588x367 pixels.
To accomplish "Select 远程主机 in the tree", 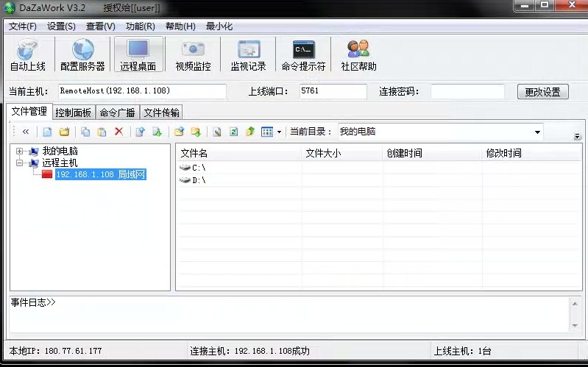I will [x=60, y=163].
